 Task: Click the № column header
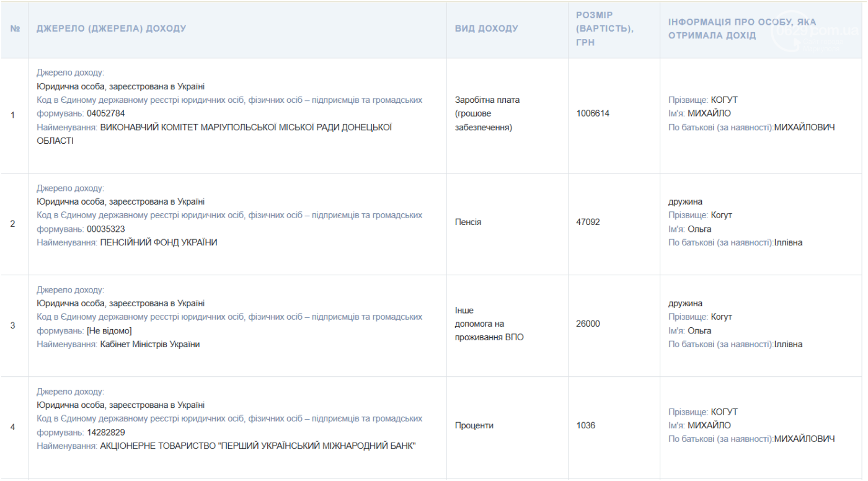click(15, 29)
